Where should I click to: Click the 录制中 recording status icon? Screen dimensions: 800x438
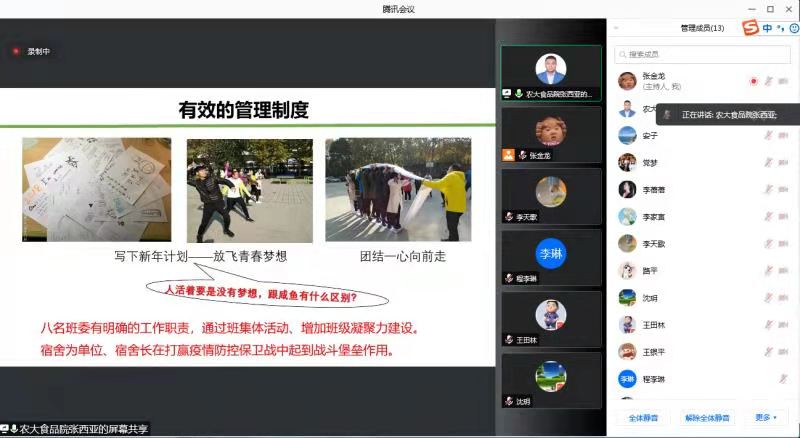click(x=16, y=51)
